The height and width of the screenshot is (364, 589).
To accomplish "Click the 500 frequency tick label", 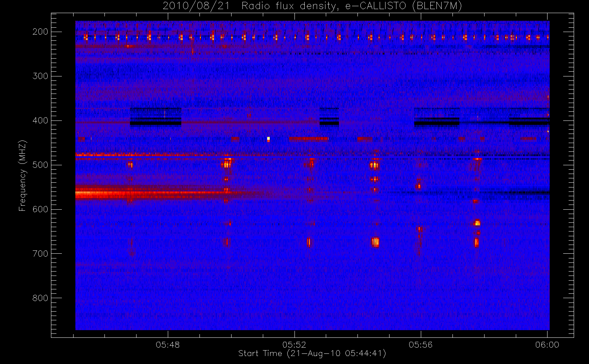I will point(40,165).
